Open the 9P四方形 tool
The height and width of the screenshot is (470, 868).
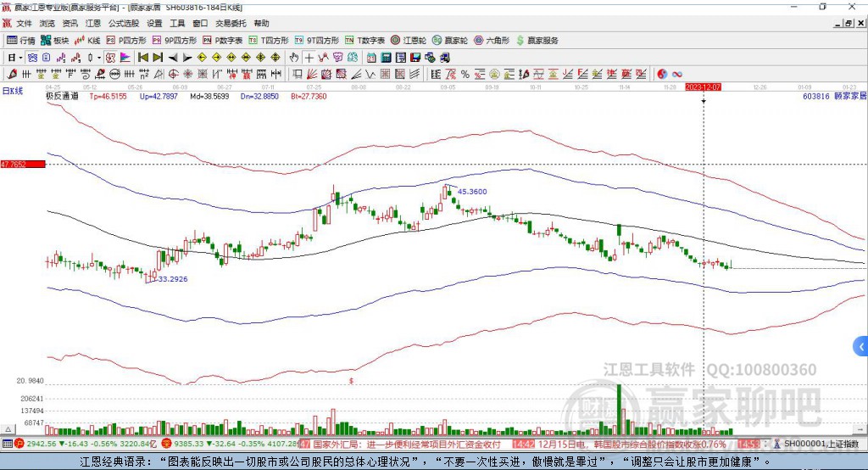[175, 41]
